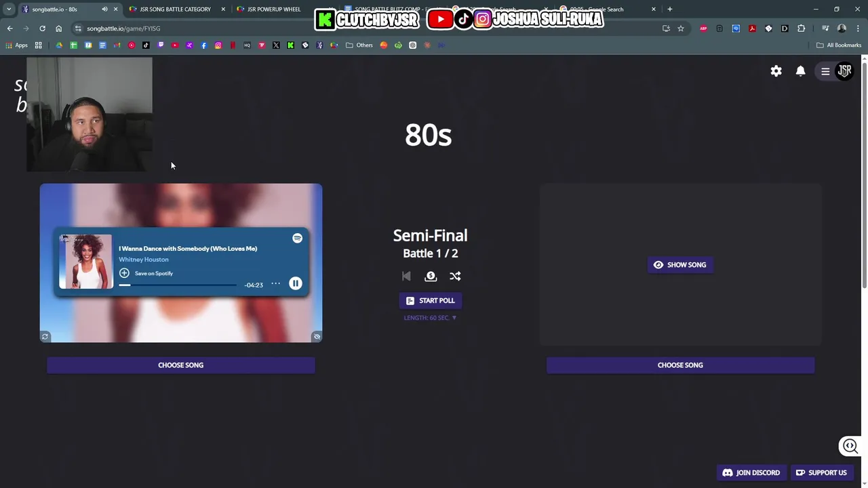The height and width of the screenshot is (488, 868).
Task: Click the magnifier zoom icon at bottom right
Action: 850,446
